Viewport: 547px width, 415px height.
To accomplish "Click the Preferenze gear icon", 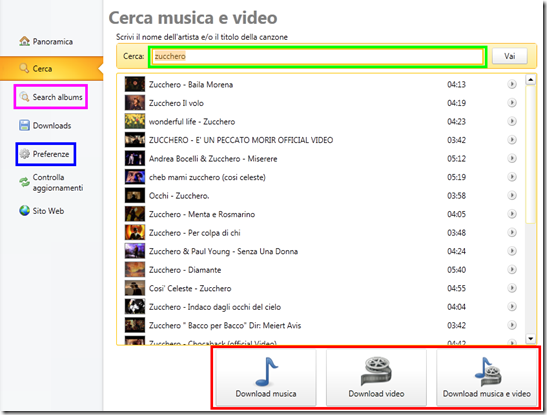I will point(24,154).
